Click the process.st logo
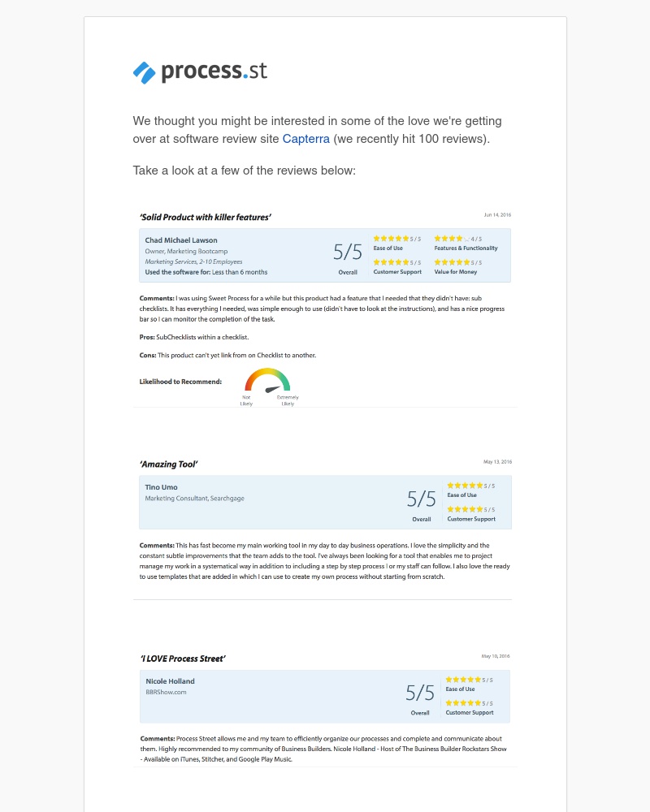The width and height of the screenshot is (650, 812). [x=200, y=71]
